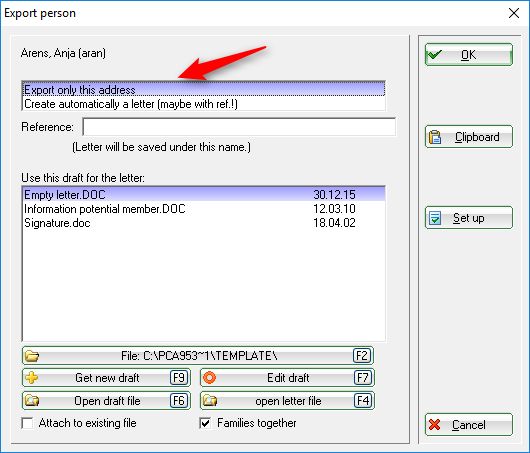Click the yellow plus icon for new draft

[x=32, y=378]
